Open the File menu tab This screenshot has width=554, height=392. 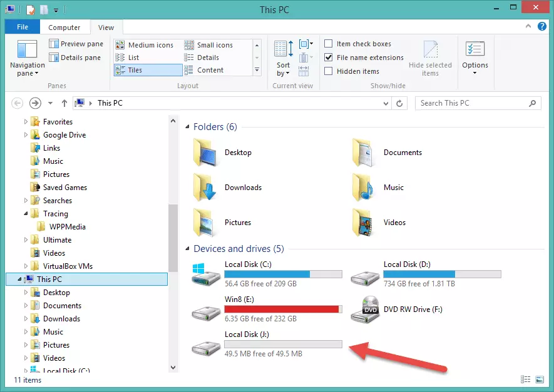23,28
